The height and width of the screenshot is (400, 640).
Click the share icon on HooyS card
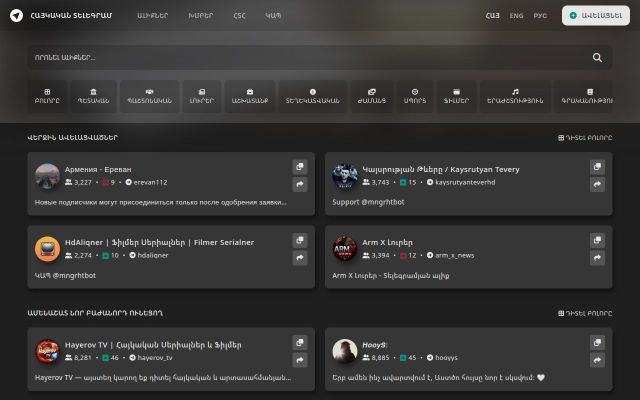click(x=597, y=360)
